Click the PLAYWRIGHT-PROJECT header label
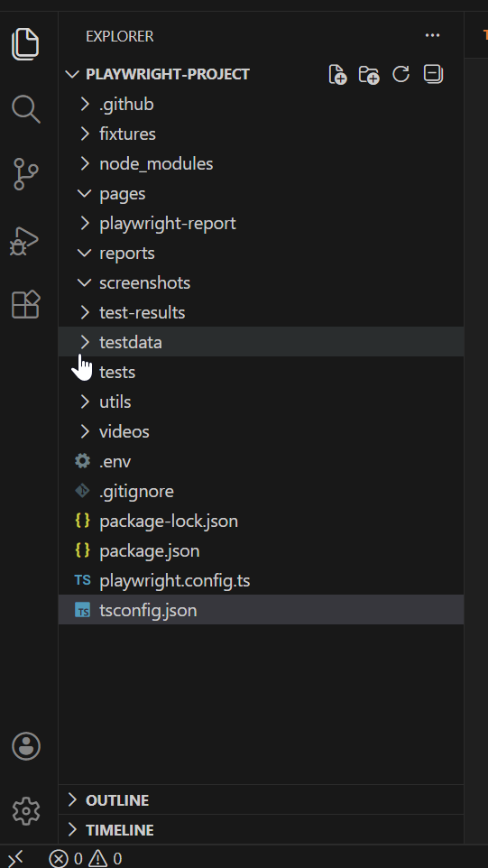 (168, 74)
